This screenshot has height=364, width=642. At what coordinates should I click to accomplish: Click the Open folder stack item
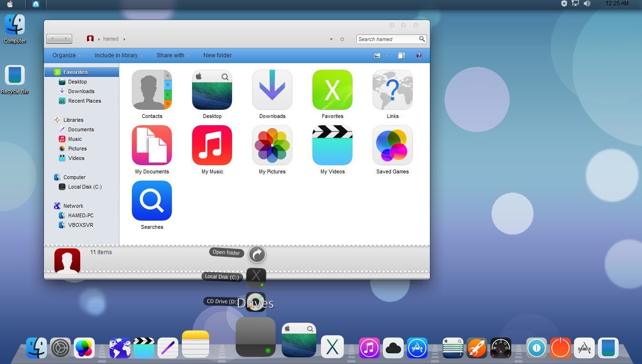(x=257, y=254)
